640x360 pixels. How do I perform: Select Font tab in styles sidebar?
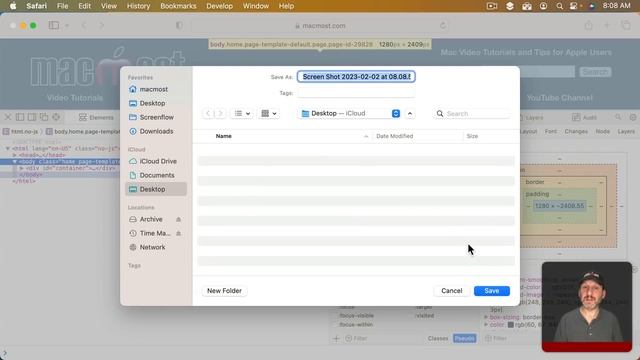click(x=550, y=131)
